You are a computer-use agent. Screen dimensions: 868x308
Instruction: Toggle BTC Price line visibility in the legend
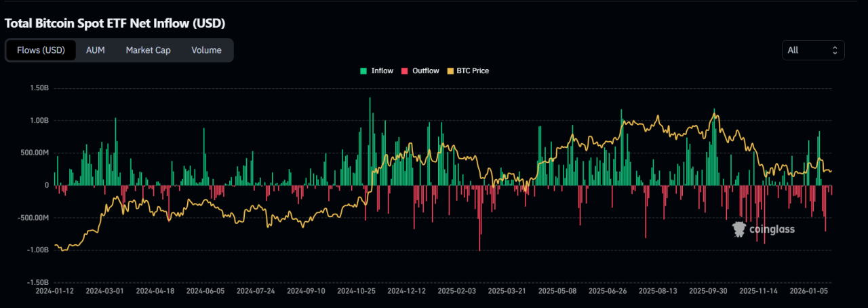point(473,71)
